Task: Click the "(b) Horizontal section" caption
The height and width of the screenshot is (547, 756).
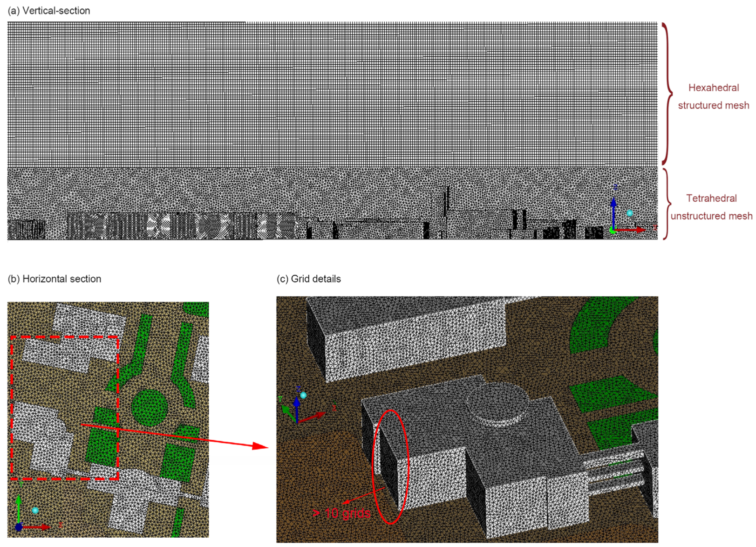Action: coord(54,279)
